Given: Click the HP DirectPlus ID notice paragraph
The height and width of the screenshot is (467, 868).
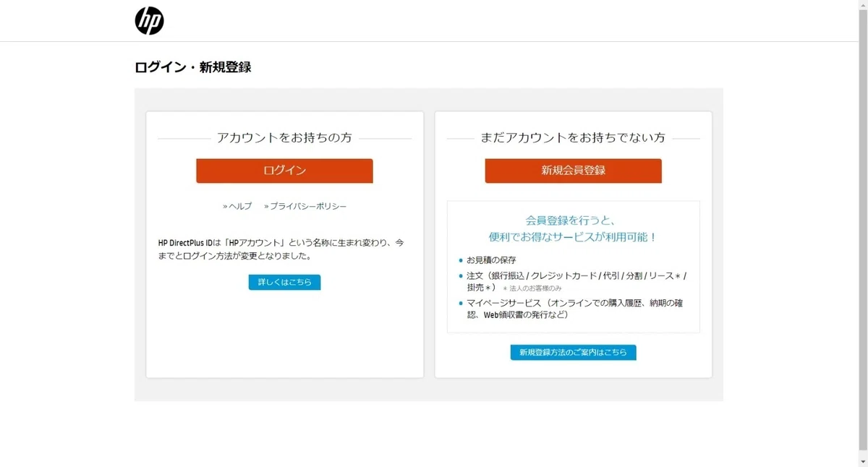Looking at the screenshot, I should (281, 249).
